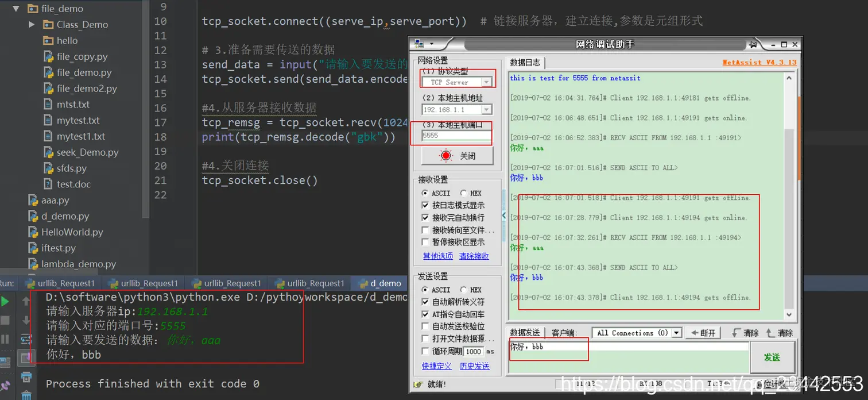The height and width of the screenshot is (400, 868).
Task: Click the NetAssist app icon in title bar
Action: click(419, 44)
